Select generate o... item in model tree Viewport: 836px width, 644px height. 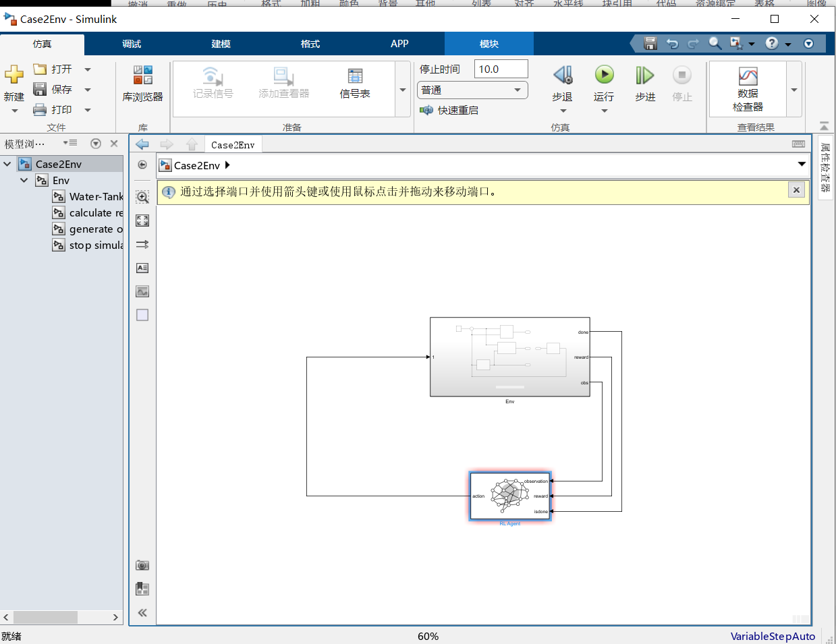click(88, 229)
